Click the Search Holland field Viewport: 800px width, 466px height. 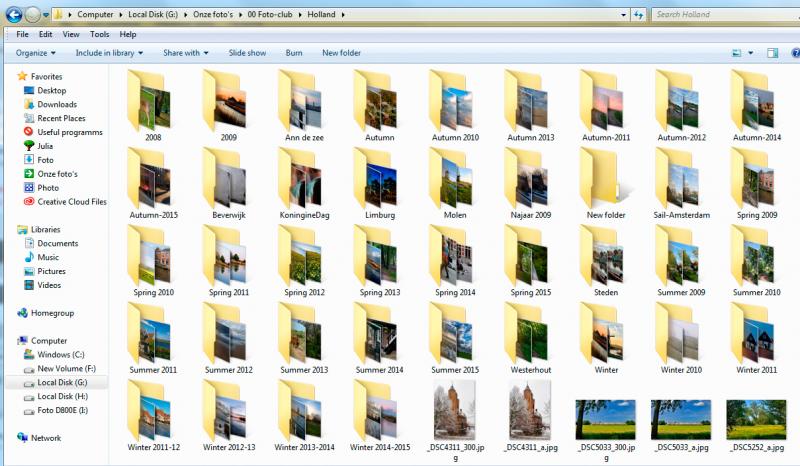pos(724,15)
